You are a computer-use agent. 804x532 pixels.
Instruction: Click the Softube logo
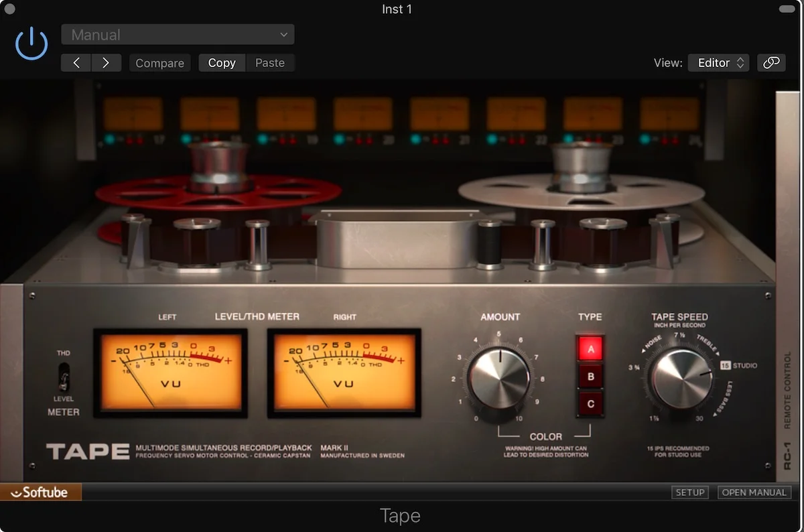coord(41,492)
